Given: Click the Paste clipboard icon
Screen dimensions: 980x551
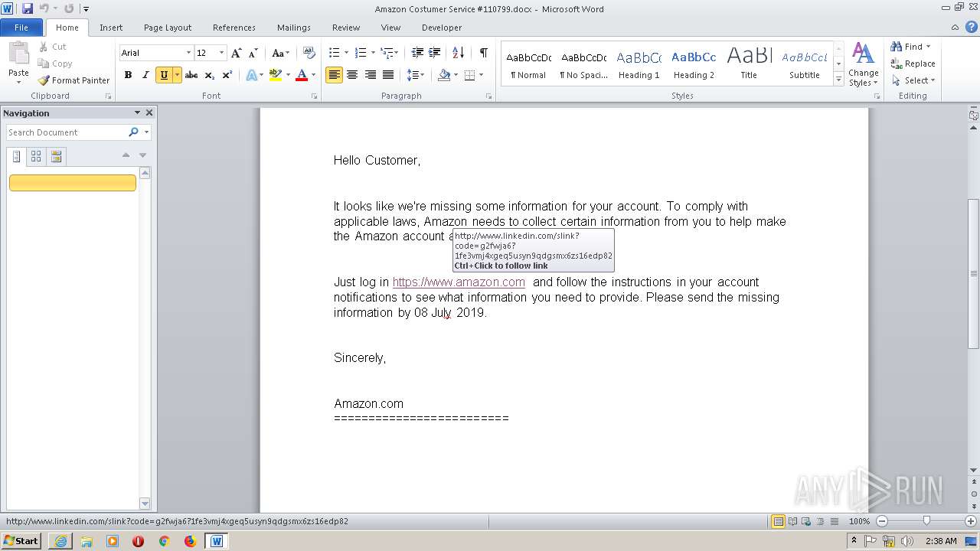Looking at the screenshot, I should click(x=18, y=54).
